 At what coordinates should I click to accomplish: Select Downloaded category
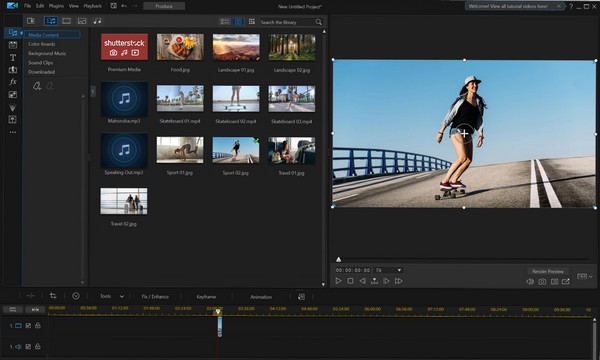click(42, 72)
